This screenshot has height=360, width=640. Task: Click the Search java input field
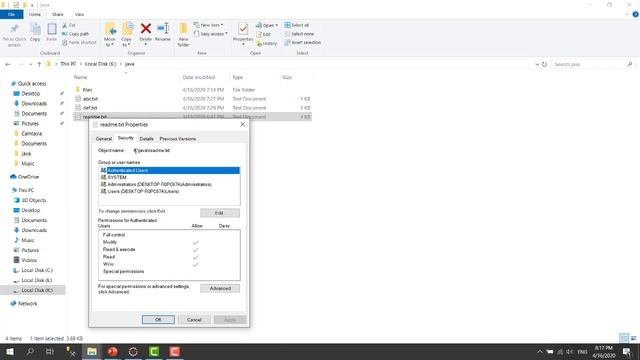coord(589,64)
